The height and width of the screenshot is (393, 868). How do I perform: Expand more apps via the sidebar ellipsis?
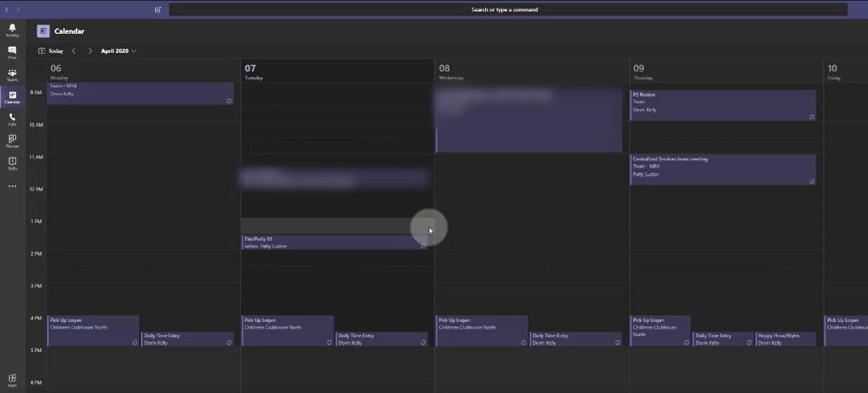[x=12, y=185]
